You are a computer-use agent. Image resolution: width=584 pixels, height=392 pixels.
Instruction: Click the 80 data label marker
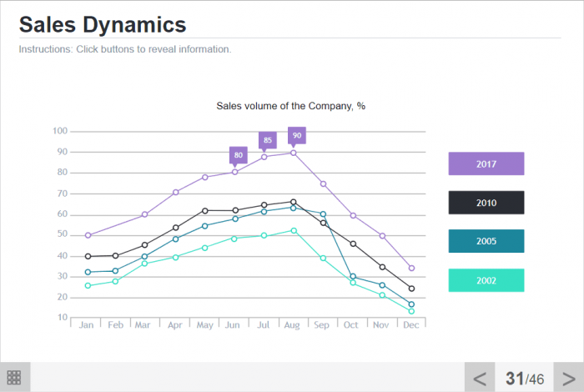point(239,154)
